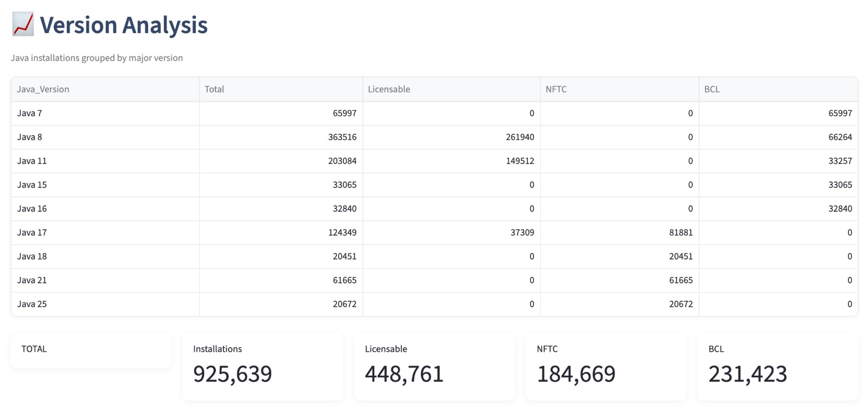Click the NFTC column header
Image resolution: width=868 pixels, height=411 pixels.
pos(620,89)
